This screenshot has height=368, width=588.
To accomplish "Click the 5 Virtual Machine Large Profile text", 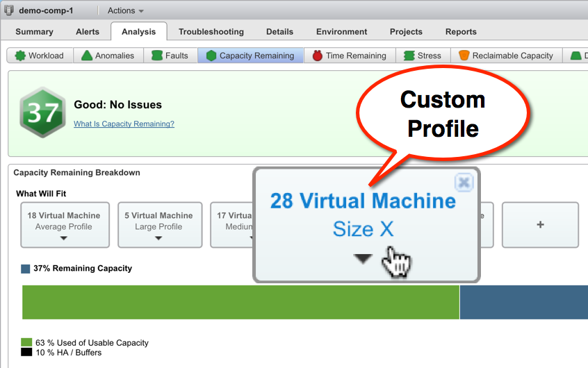I will 158,221.
